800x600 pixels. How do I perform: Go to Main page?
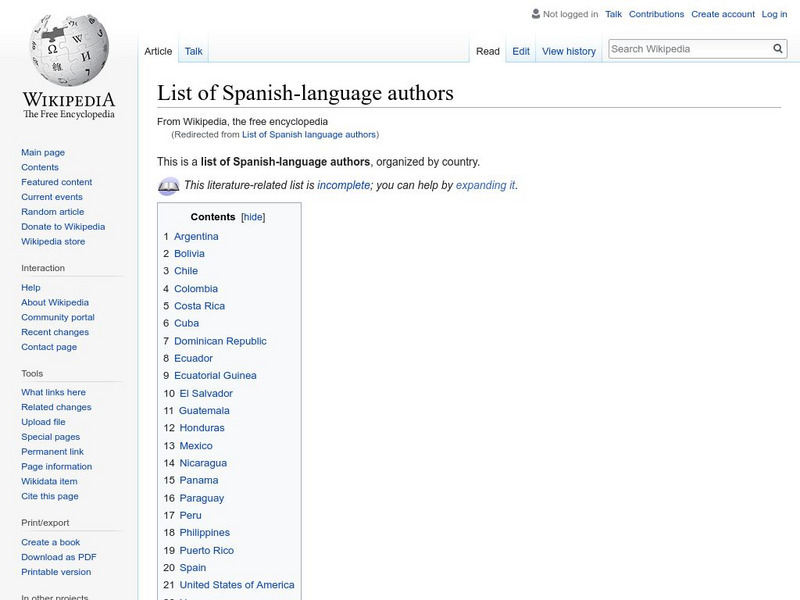coord(43,152)
